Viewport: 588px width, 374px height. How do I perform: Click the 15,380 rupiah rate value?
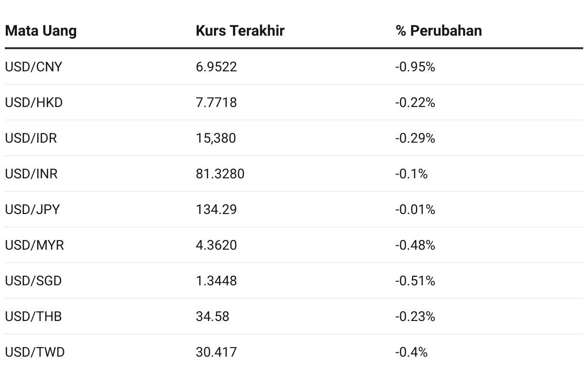click(x=216, y=138)
